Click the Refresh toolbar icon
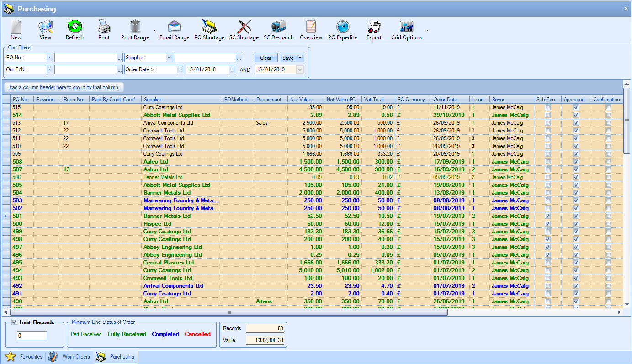This screenshot has height=364, width=632. pos(74,27)
